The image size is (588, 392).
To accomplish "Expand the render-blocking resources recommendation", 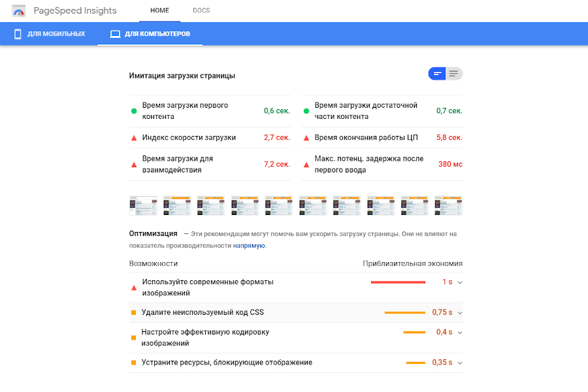I will [460, 363].
